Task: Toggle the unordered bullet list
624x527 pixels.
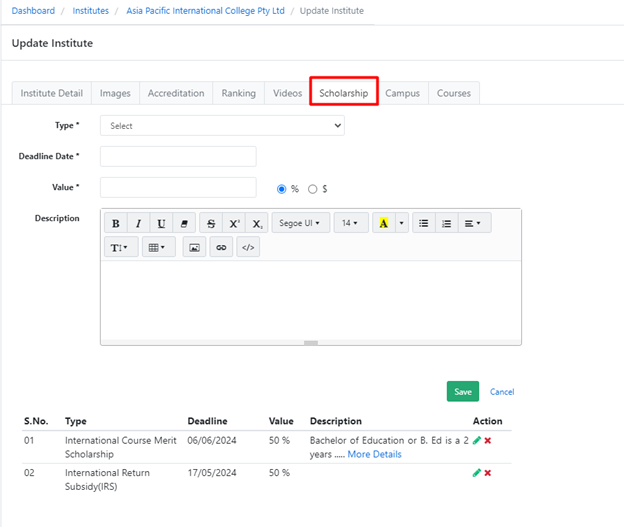Action: tap(424, 224)
